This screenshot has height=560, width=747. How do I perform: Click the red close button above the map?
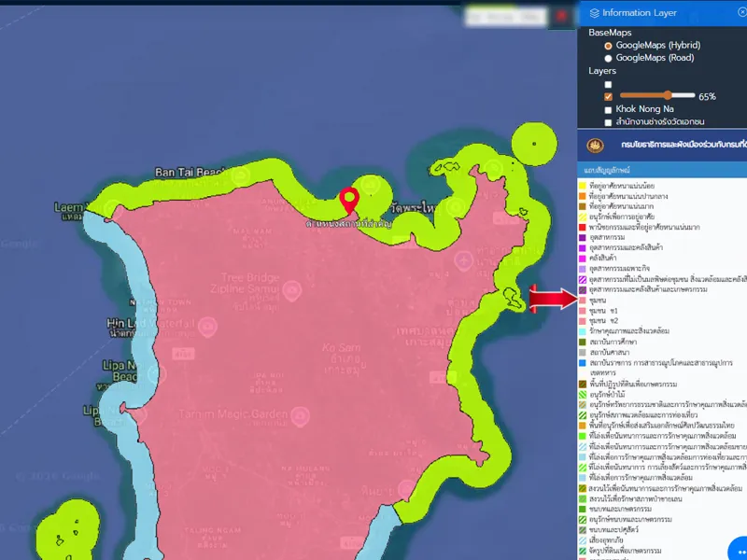coord(561,16)
